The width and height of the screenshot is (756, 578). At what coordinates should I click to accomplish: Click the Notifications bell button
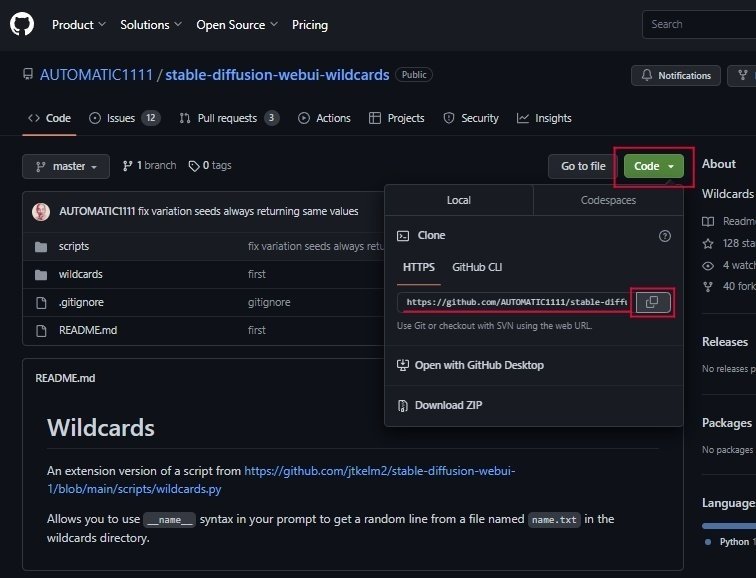click(676, 75)
